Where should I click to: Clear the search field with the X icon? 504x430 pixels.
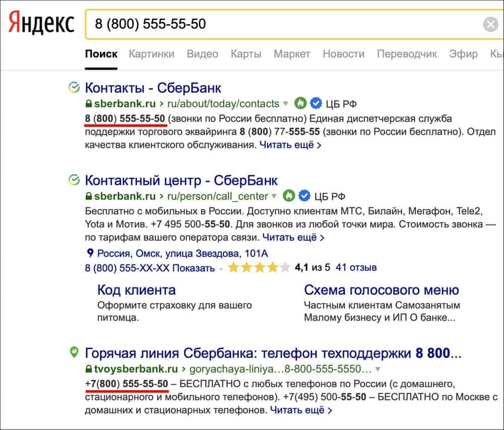coord(490,24)
